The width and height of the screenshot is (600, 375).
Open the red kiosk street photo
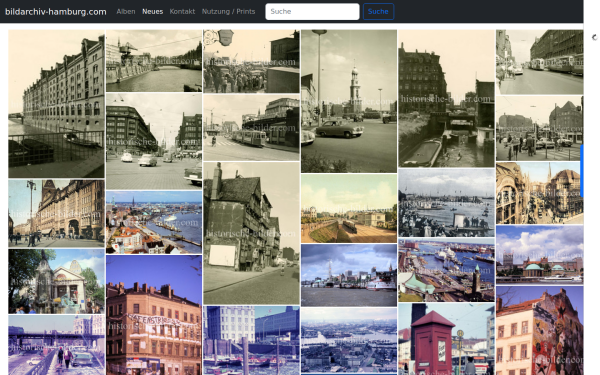tap(446, 339)
